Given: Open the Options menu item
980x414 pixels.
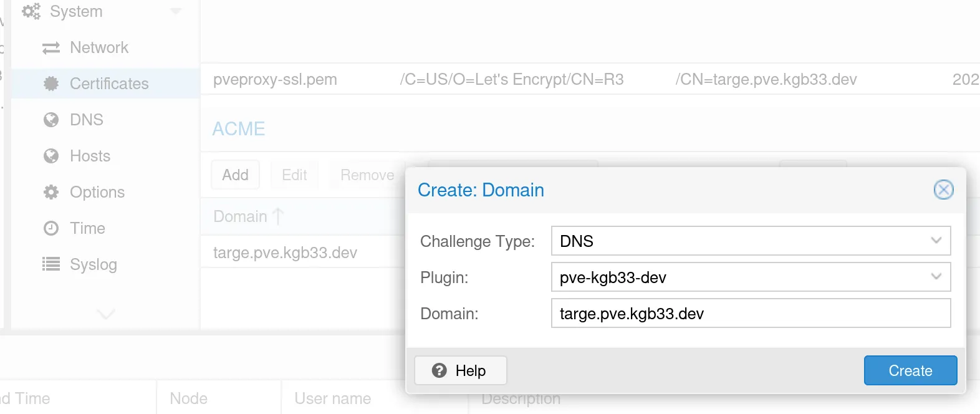Looking at the screenshot, I should [105, 192].
